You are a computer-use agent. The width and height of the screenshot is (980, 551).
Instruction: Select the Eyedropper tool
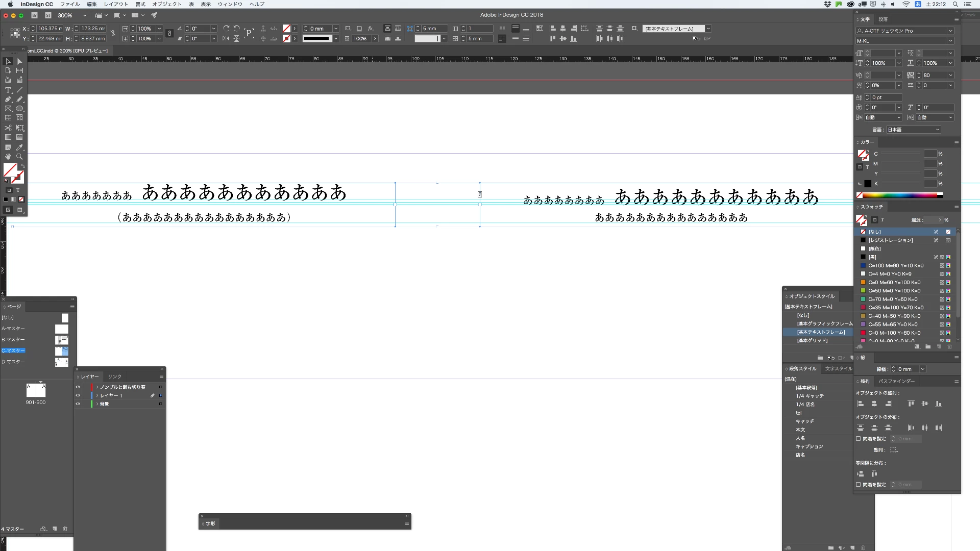pos(19,147)
